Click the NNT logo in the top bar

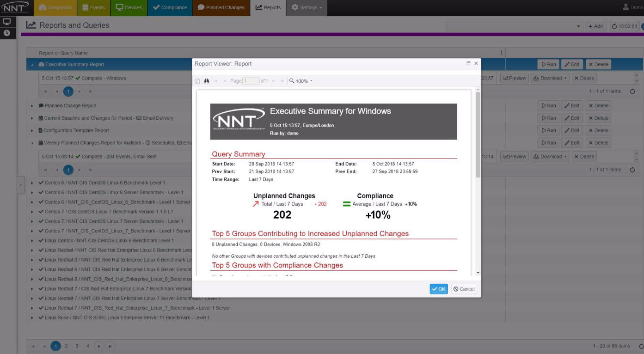[15, 7]
